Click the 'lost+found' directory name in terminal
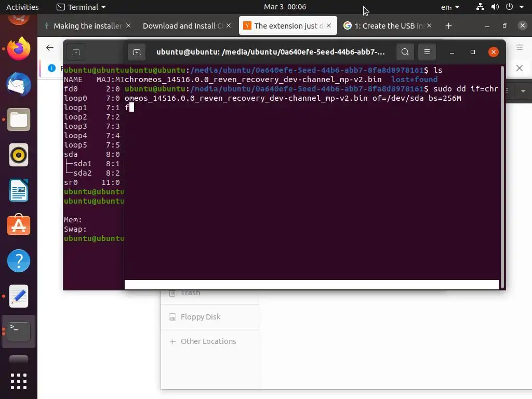Image resolution: width=532 pixels, height=399 pixels. [414, 79]
